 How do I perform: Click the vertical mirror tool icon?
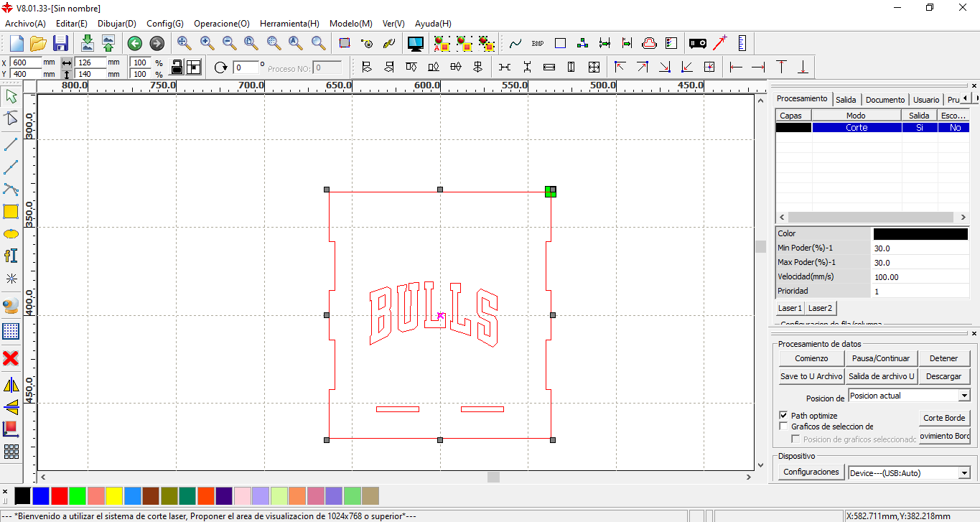pos(11,407)
